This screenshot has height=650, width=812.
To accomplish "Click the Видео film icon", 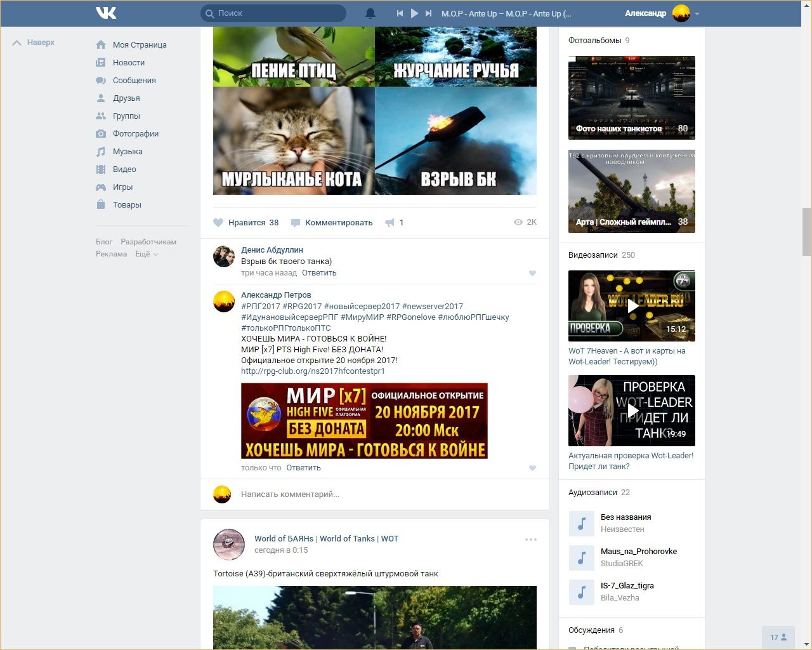I will coord(101,169).
